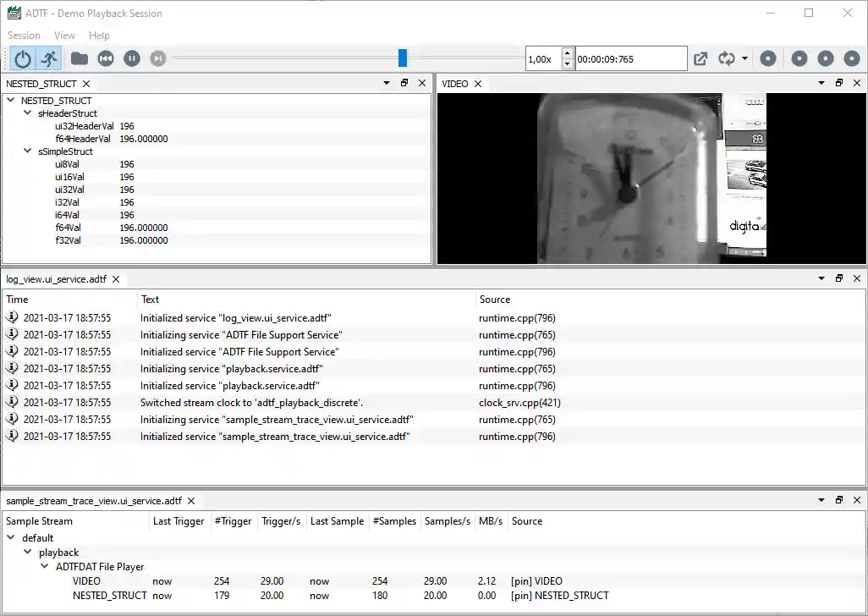
Task: Open the View menu
Action: coord(64,36)
